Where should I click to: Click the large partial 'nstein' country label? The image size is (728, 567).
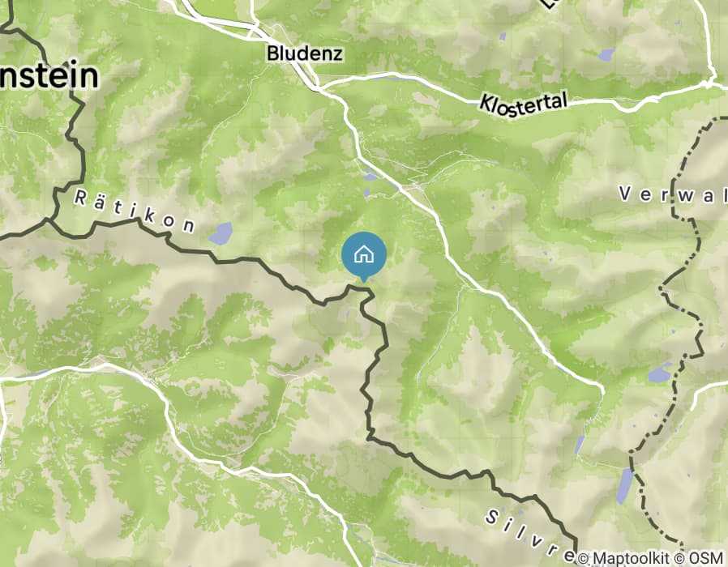[x=49, y=76]
